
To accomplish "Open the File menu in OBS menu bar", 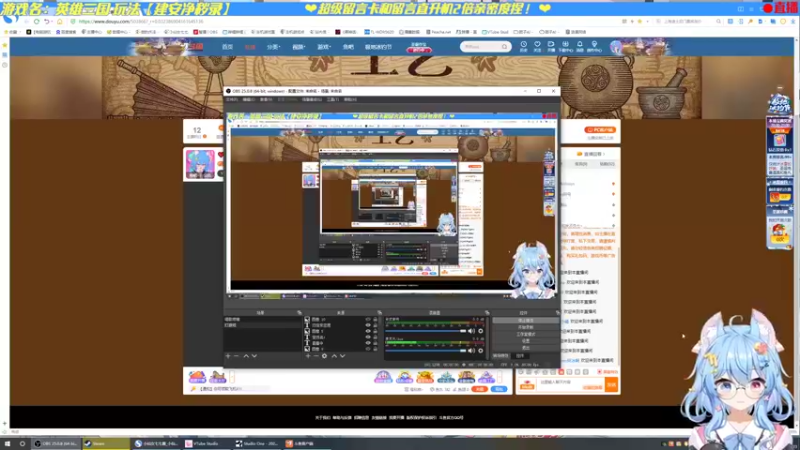I will click(232, 99).
